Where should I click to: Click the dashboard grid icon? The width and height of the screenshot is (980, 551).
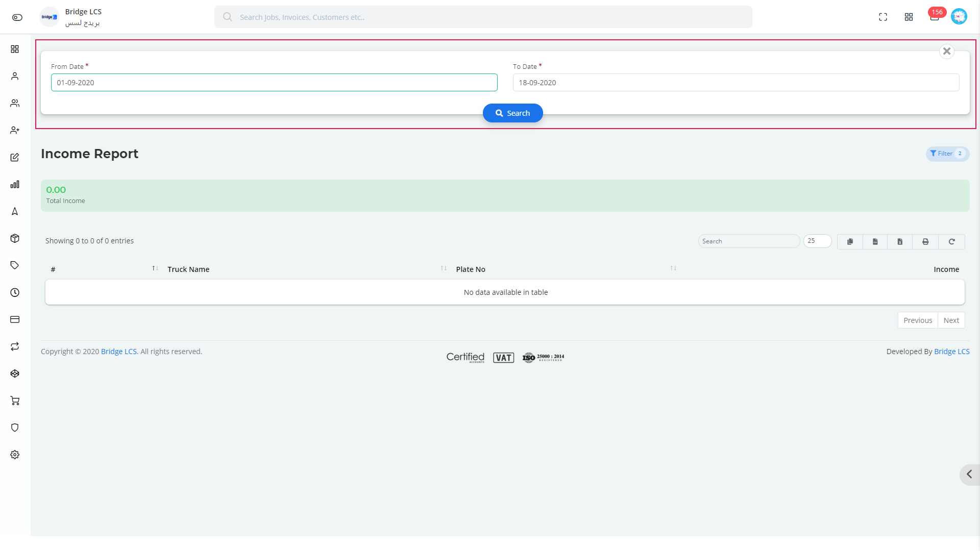point(909,17)
